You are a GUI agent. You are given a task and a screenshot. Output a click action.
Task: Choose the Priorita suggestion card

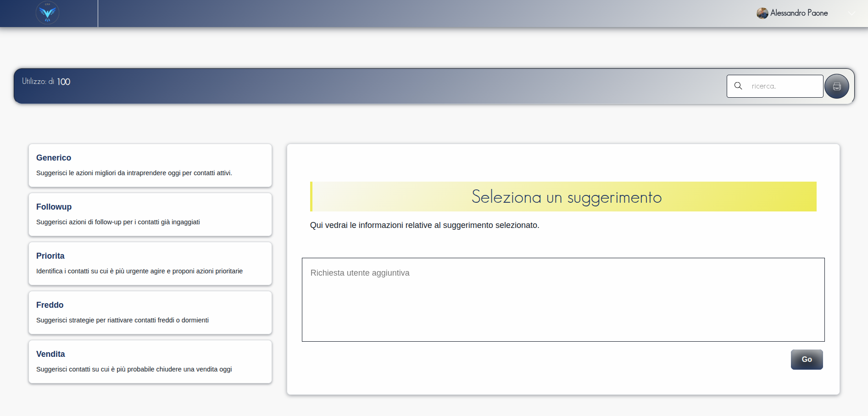150,263
